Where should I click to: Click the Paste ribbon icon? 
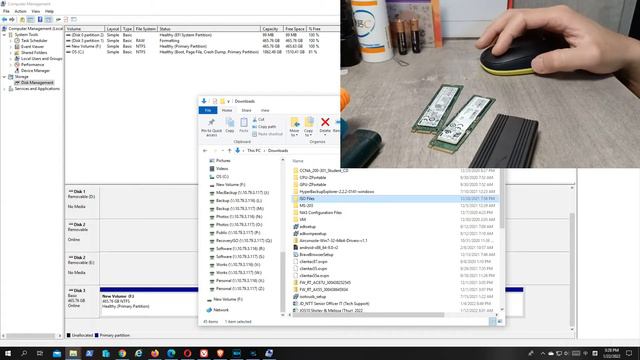[244, 125]
